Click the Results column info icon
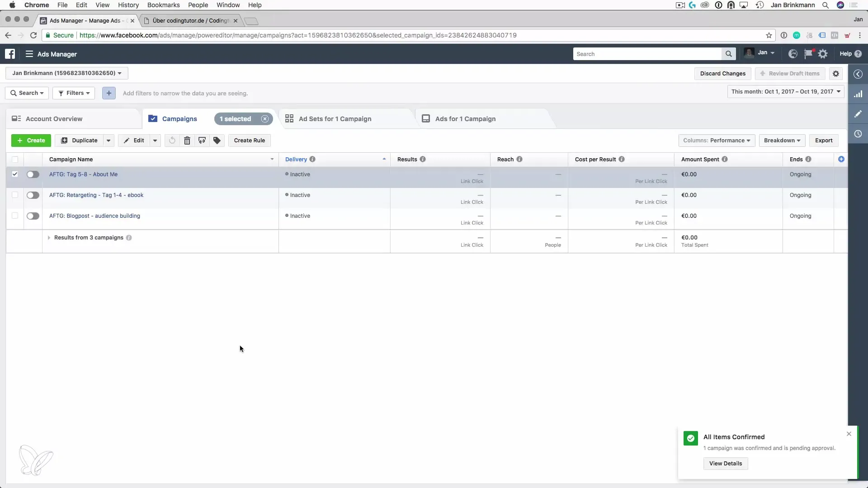The image size is (868, 488). click(423, 159)
